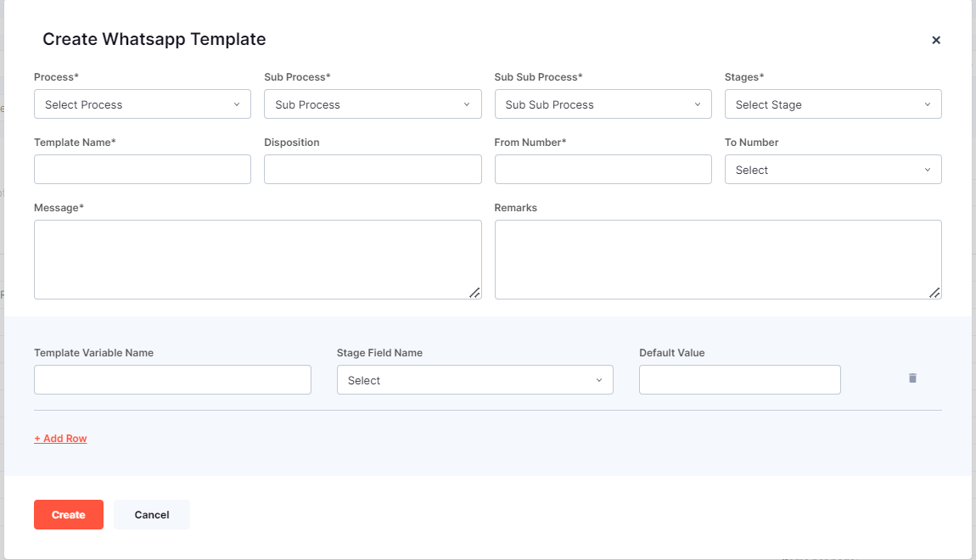
Task: Click the Message resize handle
Action: [476, 294]
